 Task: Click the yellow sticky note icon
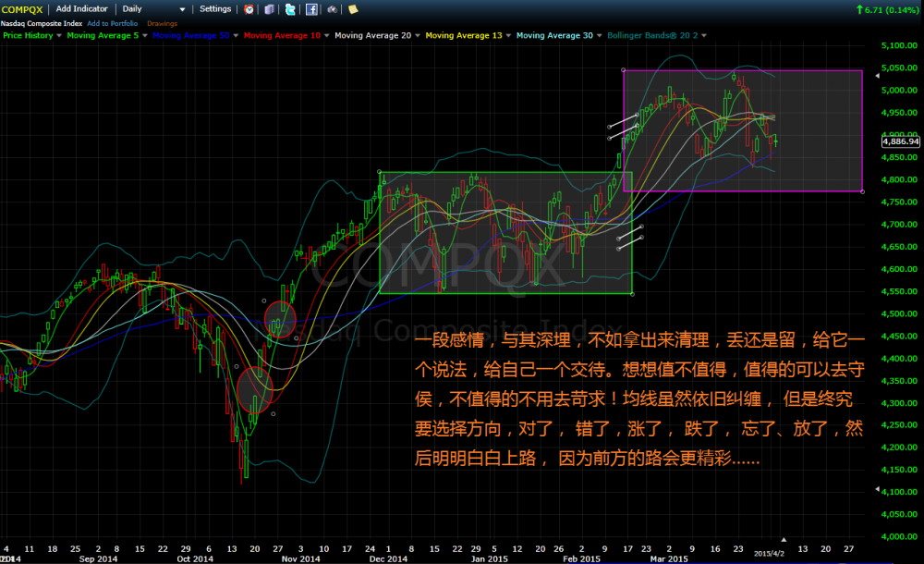pyautogui.click(x=353, y=9)
